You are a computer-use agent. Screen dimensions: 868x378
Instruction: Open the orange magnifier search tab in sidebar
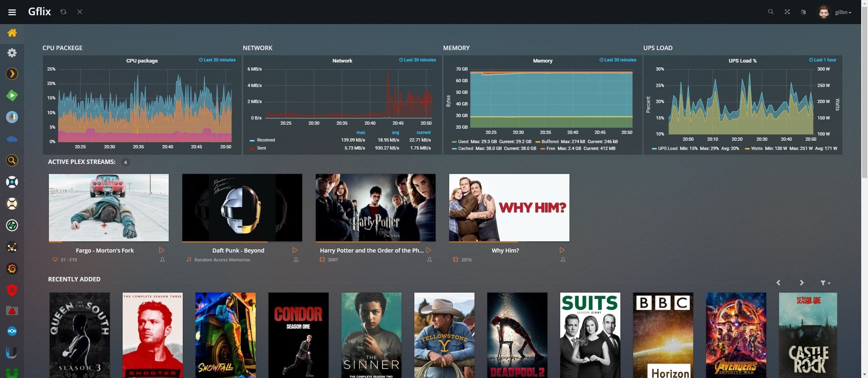(x=12, y=160)
